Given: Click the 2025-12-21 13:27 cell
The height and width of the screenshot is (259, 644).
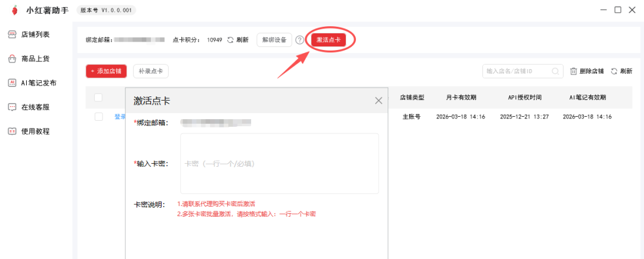Looking at the screenshot, I should click(x=525, y=117).
